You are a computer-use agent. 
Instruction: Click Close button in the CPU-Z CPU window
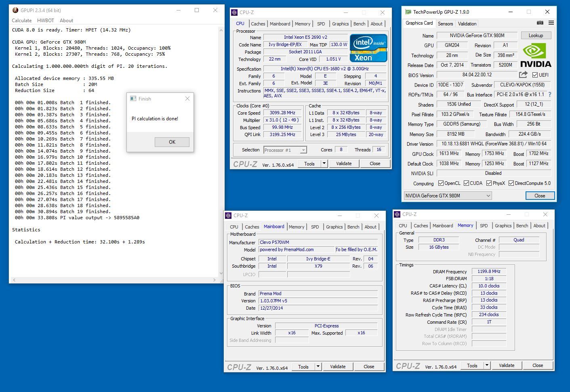click(375, 164)
